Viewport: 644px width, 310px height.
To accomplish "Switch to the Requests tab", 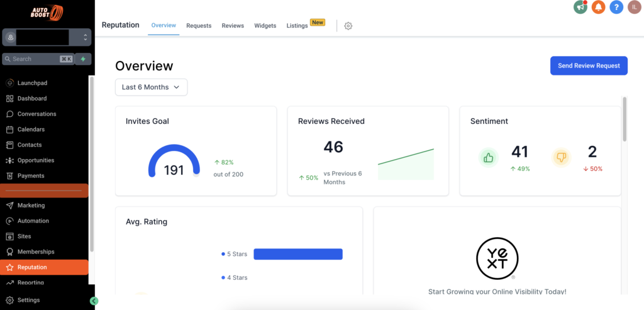I will 199,26.
